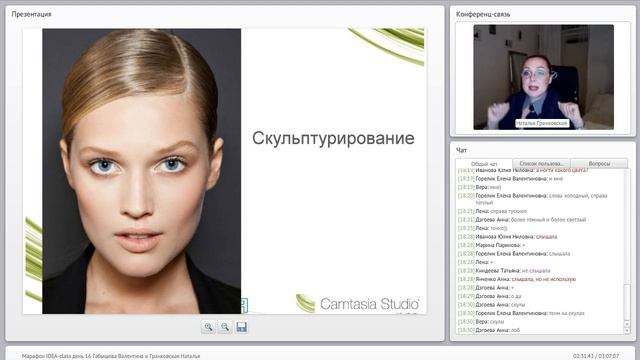This screenshot has width=640, height=360.
Task: Select the 'а ногти какого цвета?' message
Action: 523,170
